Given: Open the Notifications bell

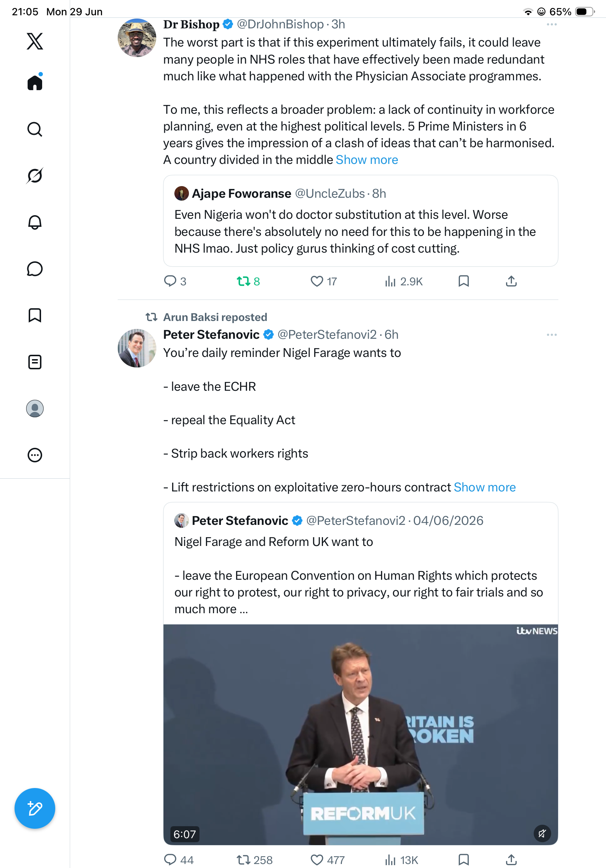Looking at the screenshot, I should coord(35,222).
